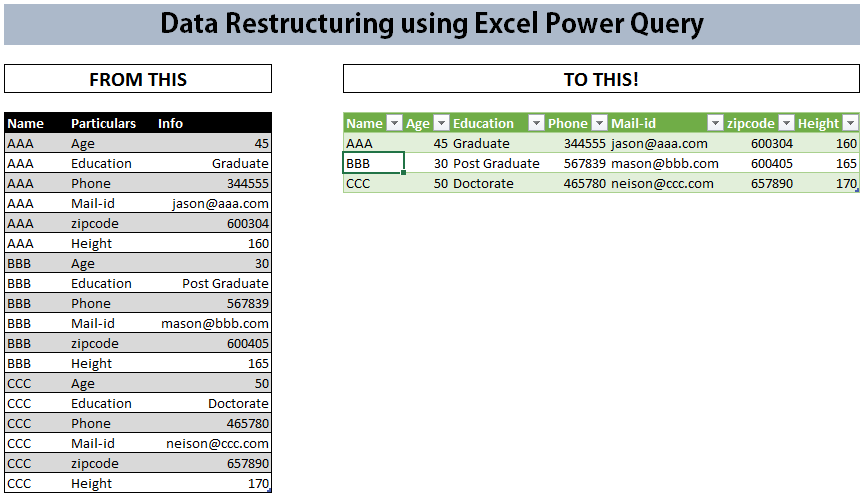Select Doctorate in the green table
This screenshot has height=497, width=865.
[483, 183]
